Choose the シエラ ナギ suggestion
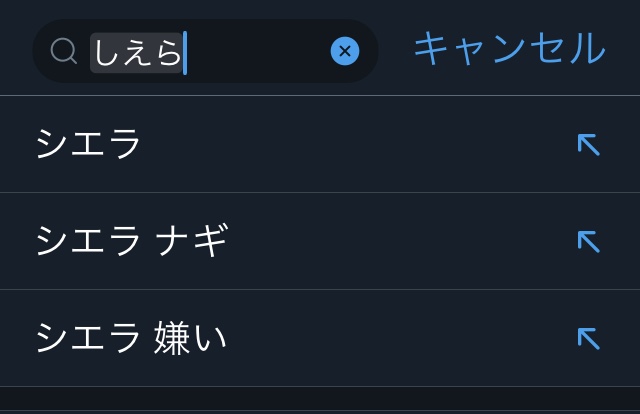Image resolution: width=640 pixels, height=414 pixels. pyautogui.click(x=131, y=241)
